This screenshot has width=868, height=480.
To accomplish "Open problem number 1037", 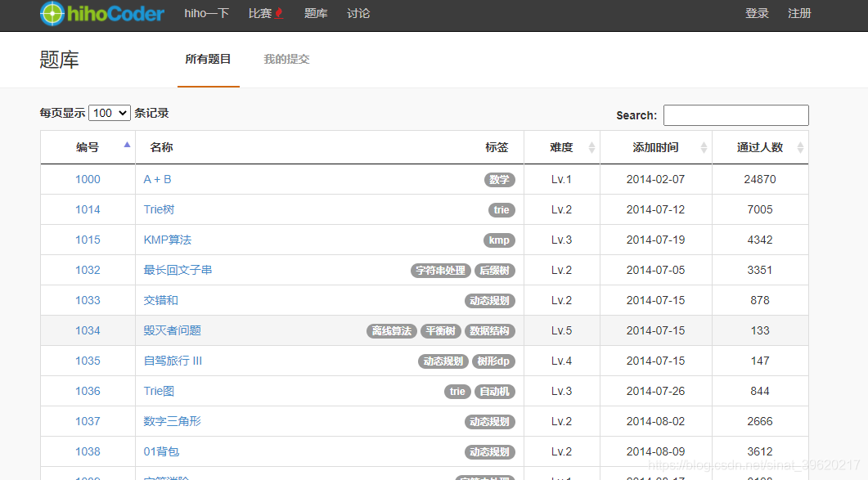I will [x=88, y=421].
